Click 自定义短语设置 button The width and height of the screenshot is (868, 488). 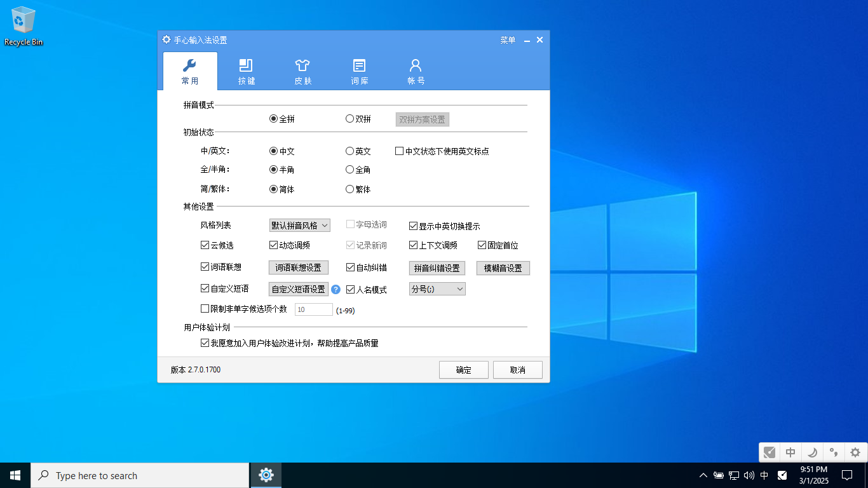point(298,289)
